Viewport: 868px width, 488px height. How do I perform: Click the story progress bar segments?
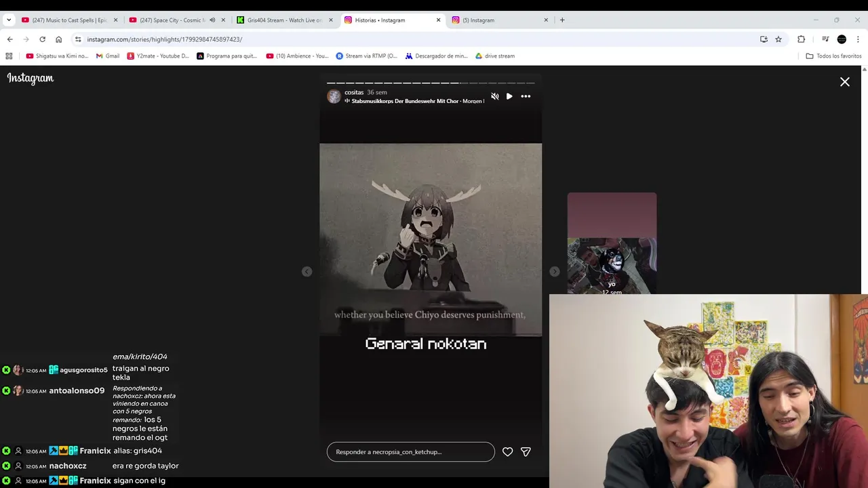point(431,83)
